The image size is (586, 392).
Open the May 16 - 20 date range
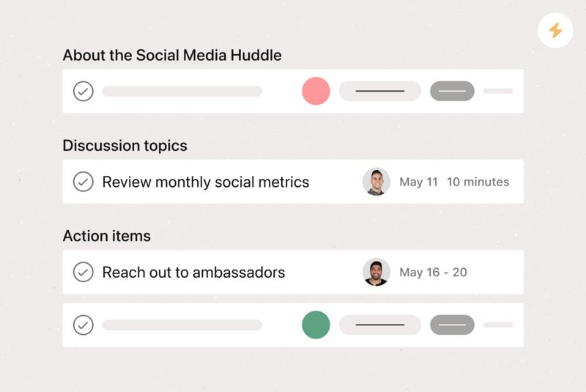[x=433, y=273]
